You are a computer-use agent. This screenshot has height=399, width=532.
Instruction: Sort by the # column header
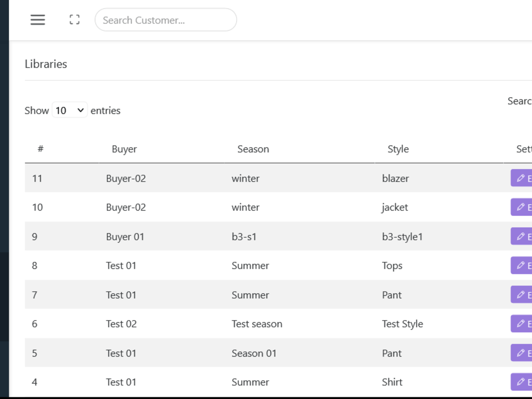click(x=40, y=148)
